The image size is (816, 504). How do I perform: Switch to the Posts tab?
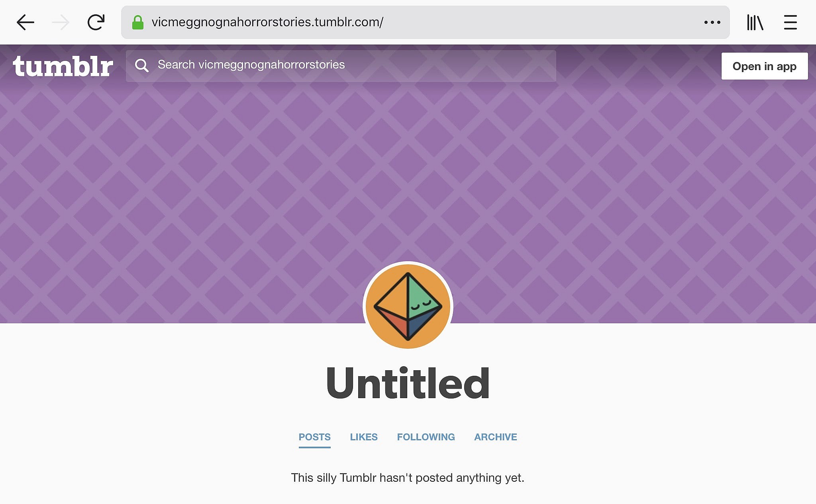[315, 437]
